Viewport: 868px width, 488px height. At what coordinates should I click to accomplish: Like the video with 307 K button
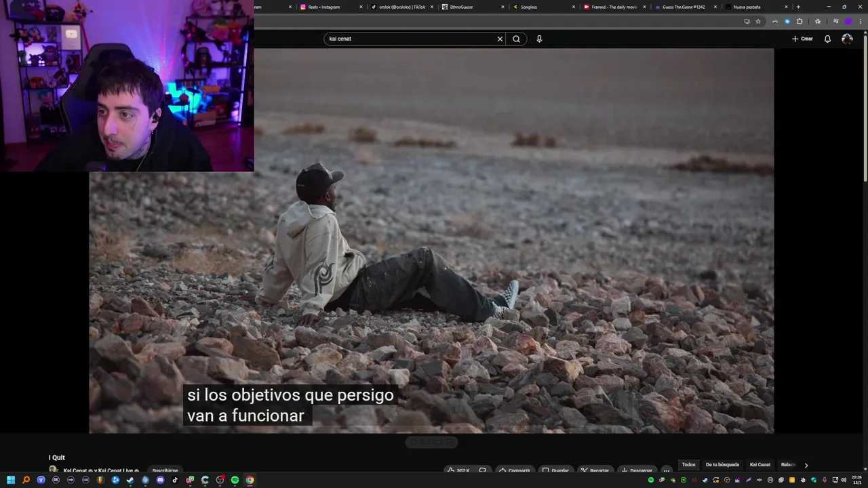[x=458, y=470]
